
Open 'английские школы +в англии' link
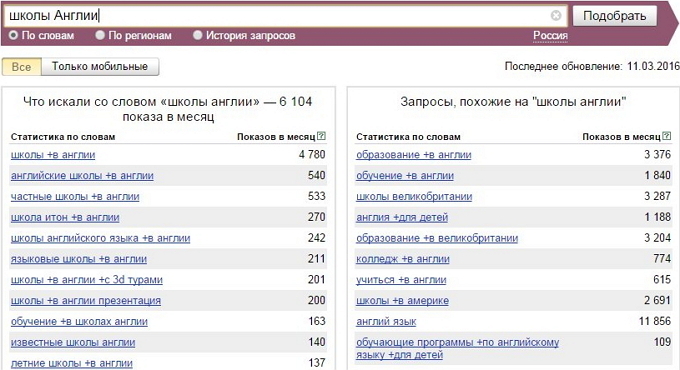coord(82,176)
